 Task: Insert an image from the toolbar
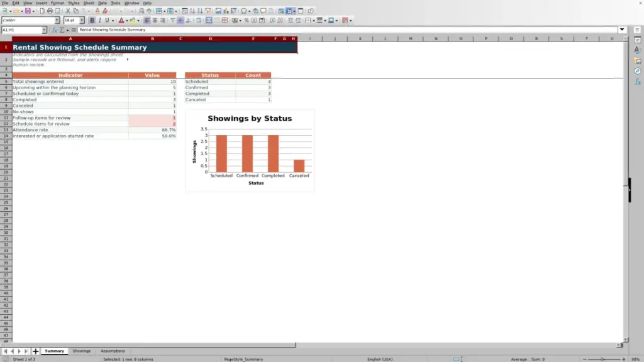click(x=218, y=11)
